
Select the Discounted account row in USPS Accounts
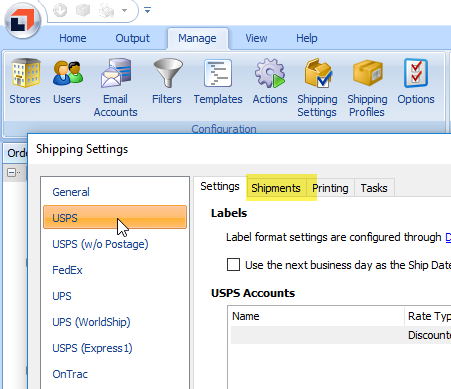pyautogui.click(x=341, y=335)
